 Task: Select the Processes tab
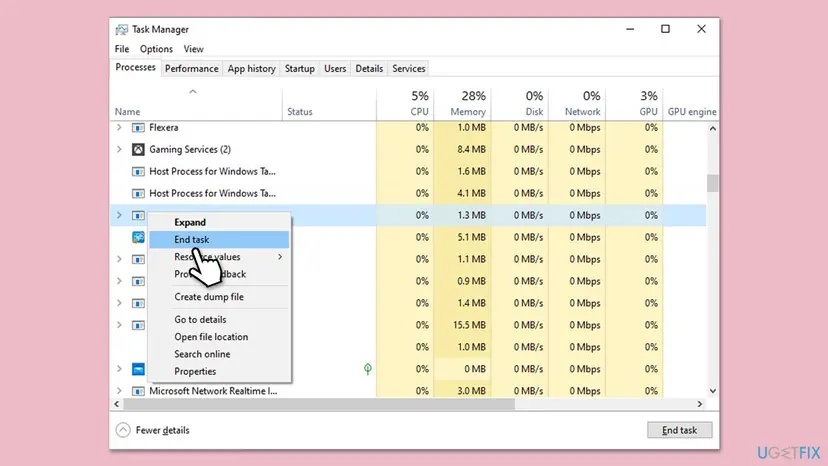click(135, 68)
